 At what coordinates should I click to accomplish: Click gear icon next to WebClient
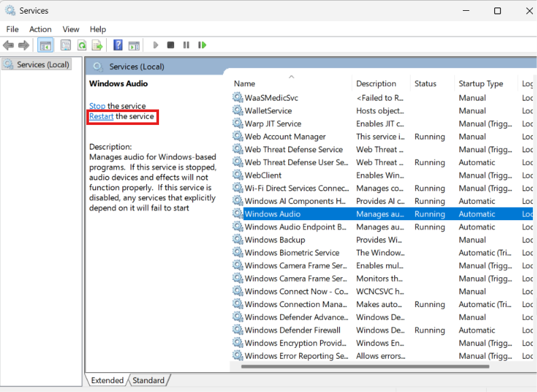238,175
